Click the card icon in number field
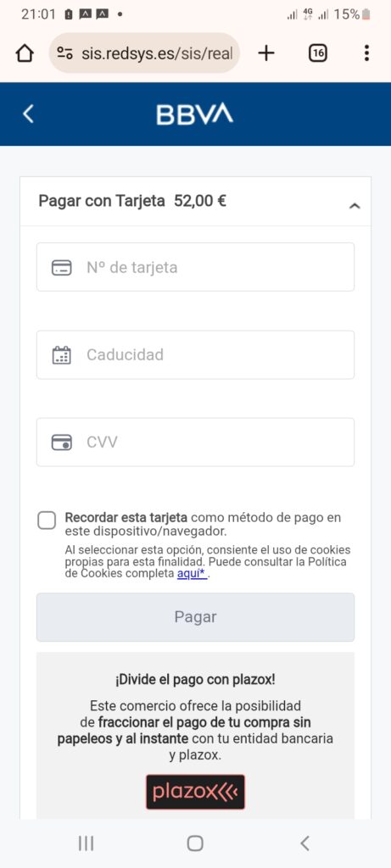The height and width of the screenshot is (868, 391). 61,268
